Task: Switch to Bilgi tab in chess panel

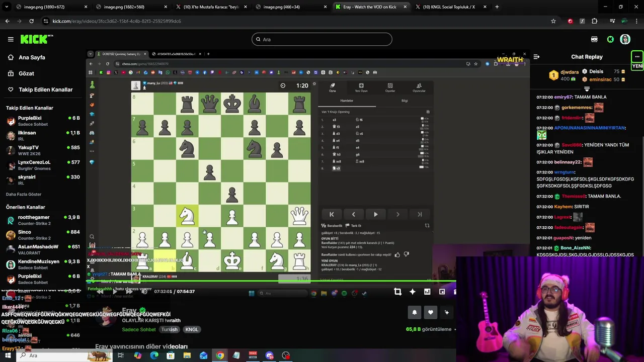Action: (405, 101)
